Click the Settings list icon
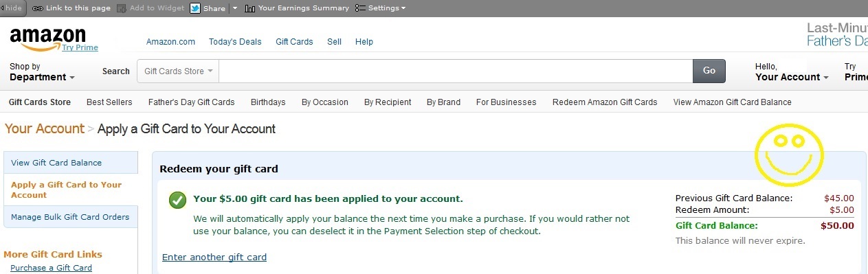 tap(360, 8)
